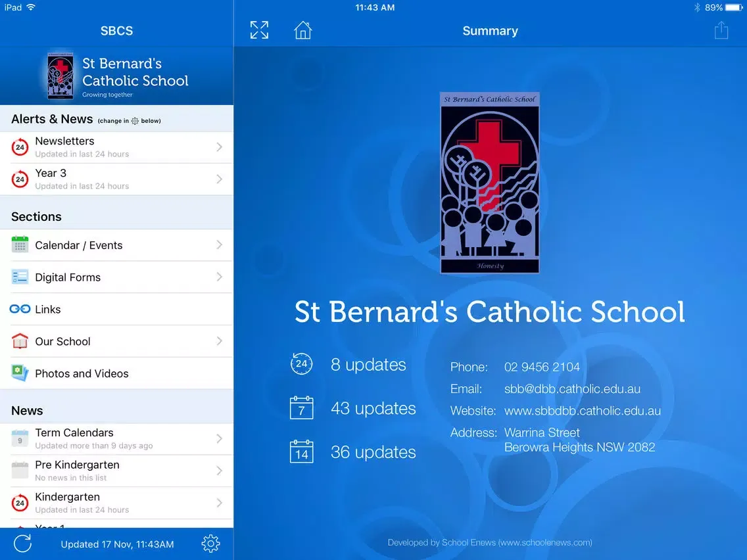The image size is (747, 560).
Task: Tap the fullscreen expand arrows icon
Action: pos(259,30)
